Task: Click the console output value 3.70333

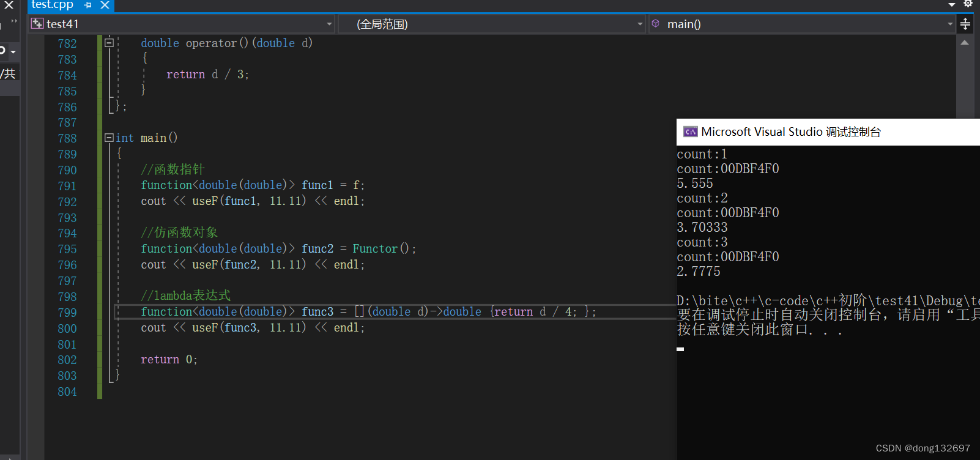Action: (x=702, y=228)
